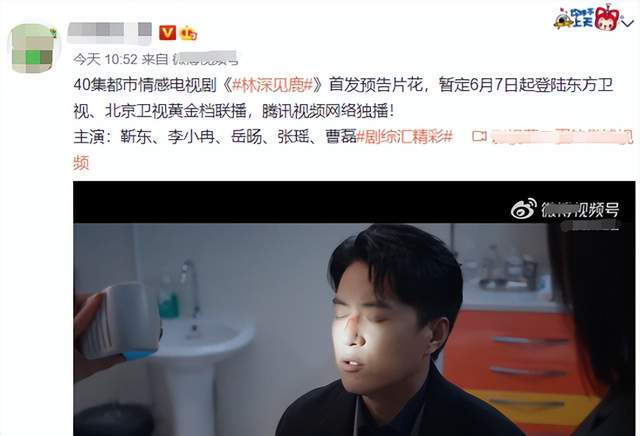
Task: Click the 微博视频号 watermark text in the video
Action: [580, 209]
